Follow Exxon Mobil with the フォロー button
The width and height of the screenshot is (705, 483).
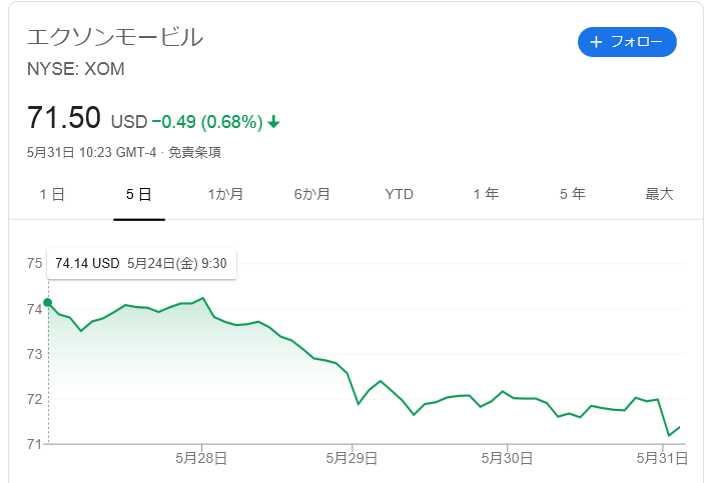(627, 42)
